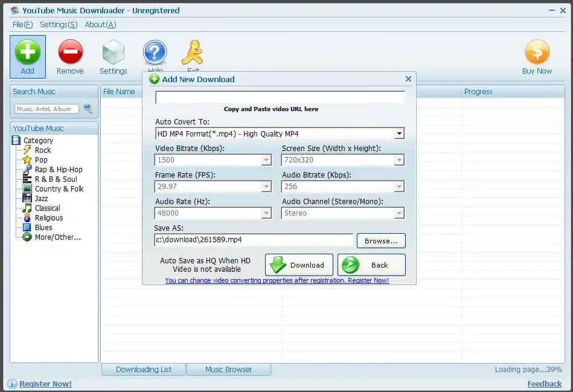This screenshot has width=573, height=392.
Task: Expand the Screen Size dropdown
Action: [399, 160]
